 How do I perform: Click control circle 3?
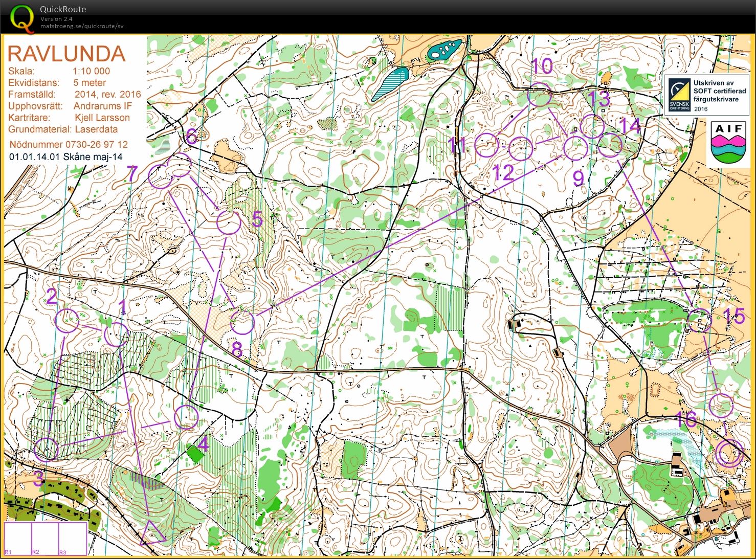point(46,450)
